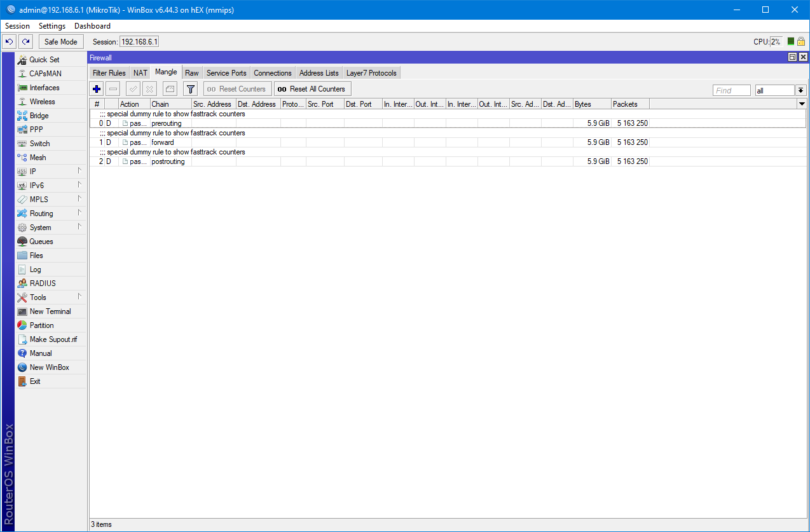Open CAPsMAN from sidebar
This screenshot has width=810, height=532.
click(x=51, y=74)
